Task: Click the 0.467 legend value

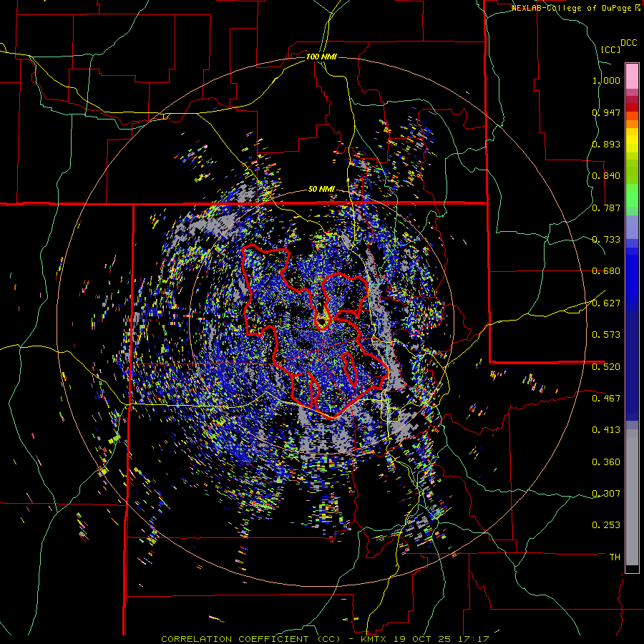Action: coord(606,399)
